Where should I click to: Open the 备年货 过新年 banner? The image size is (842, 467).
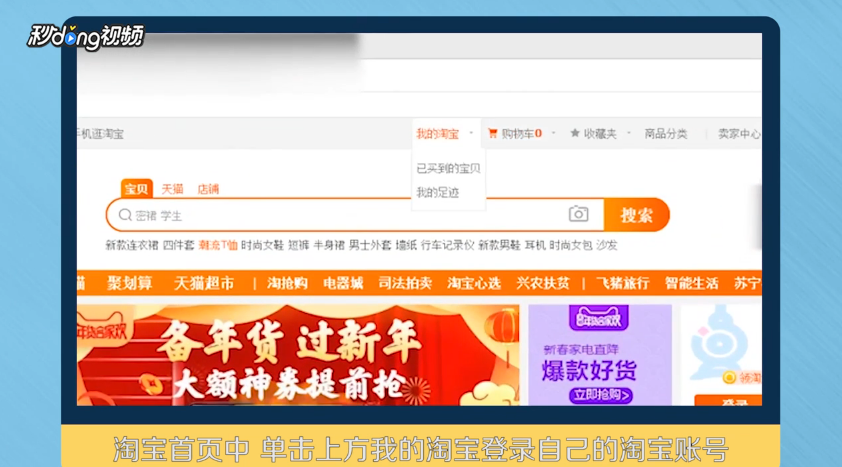click(298, 355)
